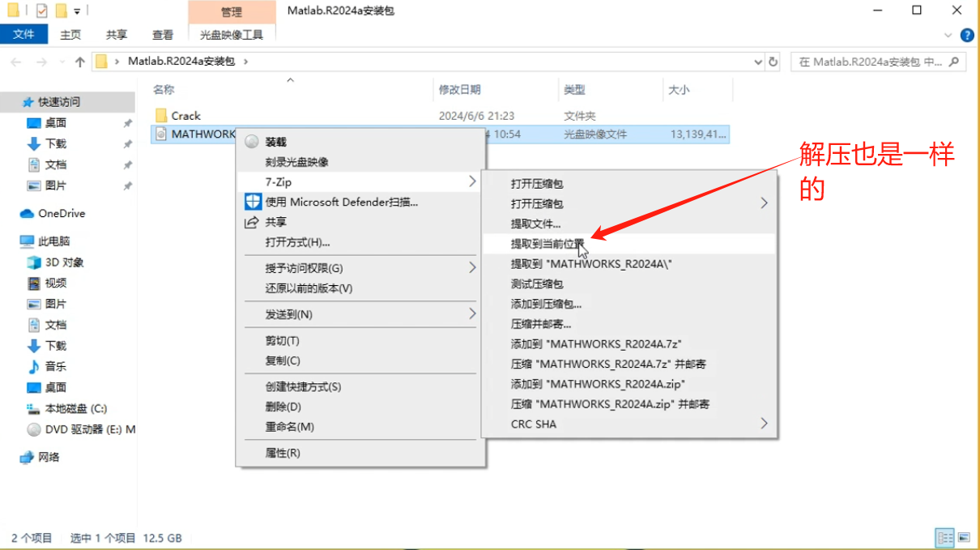Expand CRC SHA submenu arrow
This screenshot has width=980, height=550.
tap(763, 424)
